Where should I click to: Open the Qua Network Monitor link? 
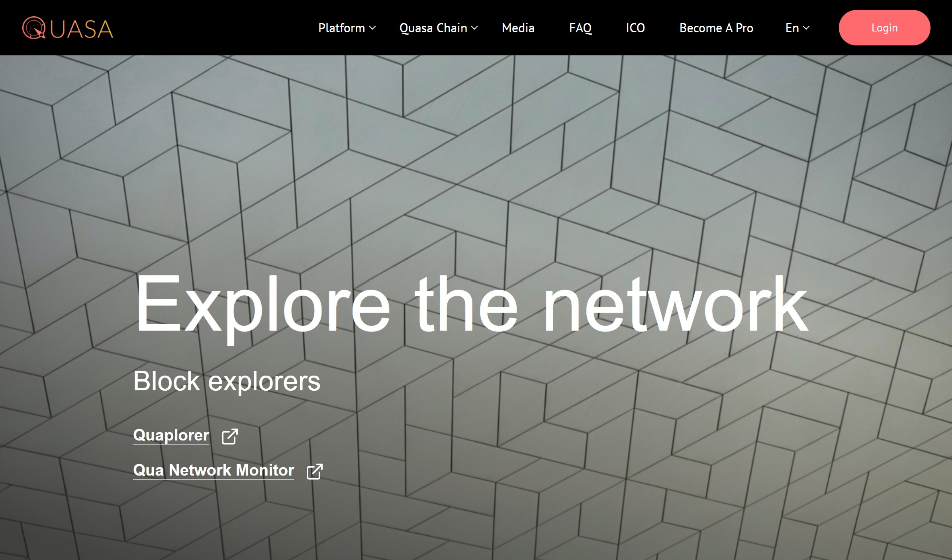[x=214, y=470]
